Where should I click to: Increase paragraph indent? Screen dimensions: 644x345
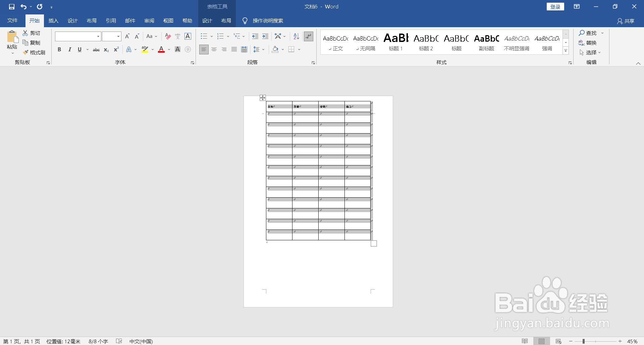click(x=265, y=36)
